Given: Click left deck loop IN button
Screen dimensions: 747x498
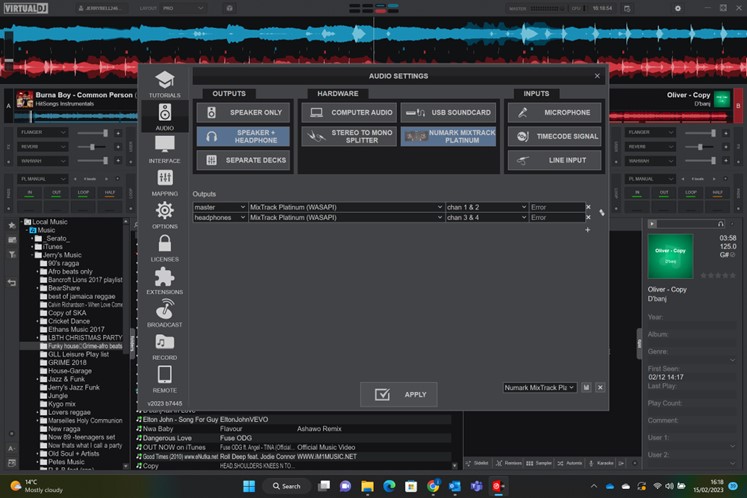Looking at the screenshot, I should point(30,193).
